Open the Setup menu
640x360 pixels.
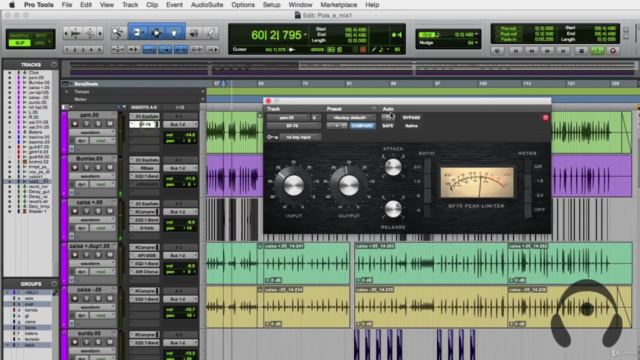(271, 5)
